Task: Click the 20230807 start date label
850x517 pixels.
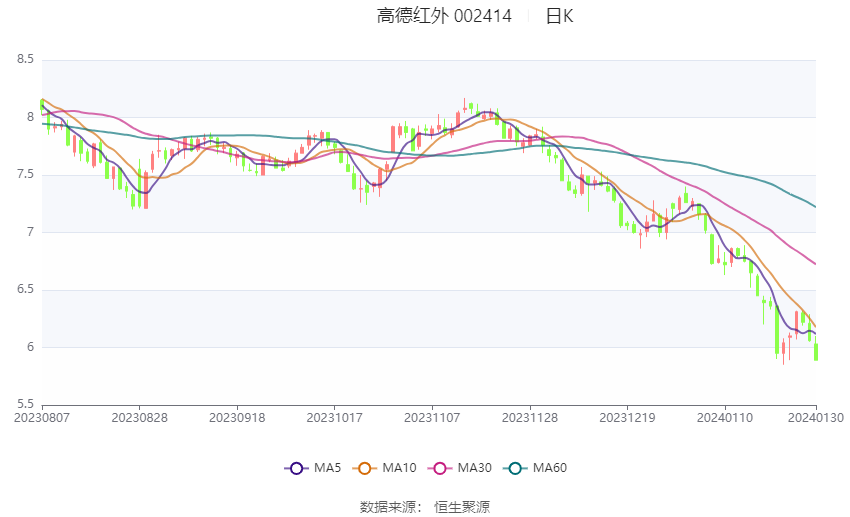Action: pos(42,416)
